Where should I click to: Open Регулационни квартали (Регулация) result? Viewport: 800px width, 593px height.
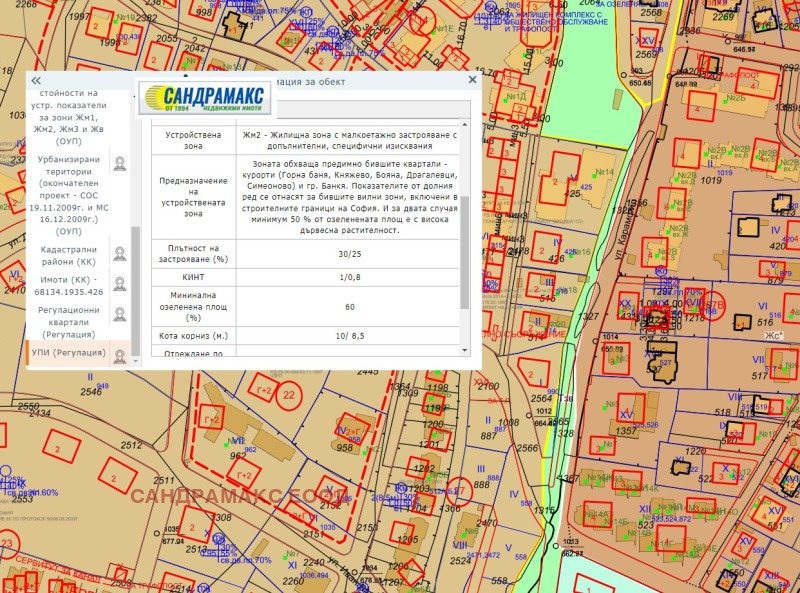click(x=68, y=320)
